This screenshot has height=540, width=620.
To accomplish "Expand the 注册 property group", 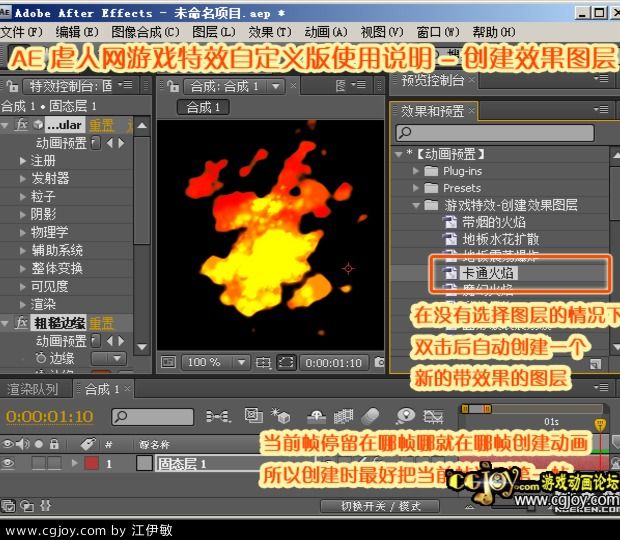I will 23,161.
